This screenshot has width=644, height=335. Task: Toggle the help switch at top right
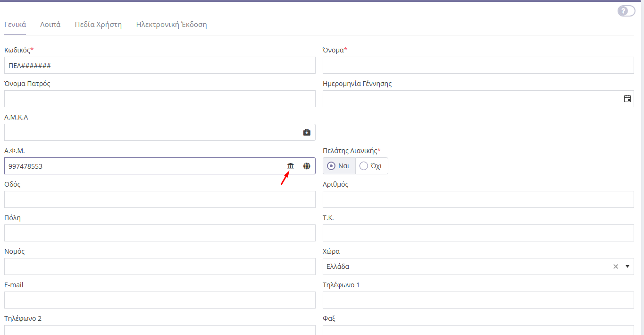coord(626,11)
